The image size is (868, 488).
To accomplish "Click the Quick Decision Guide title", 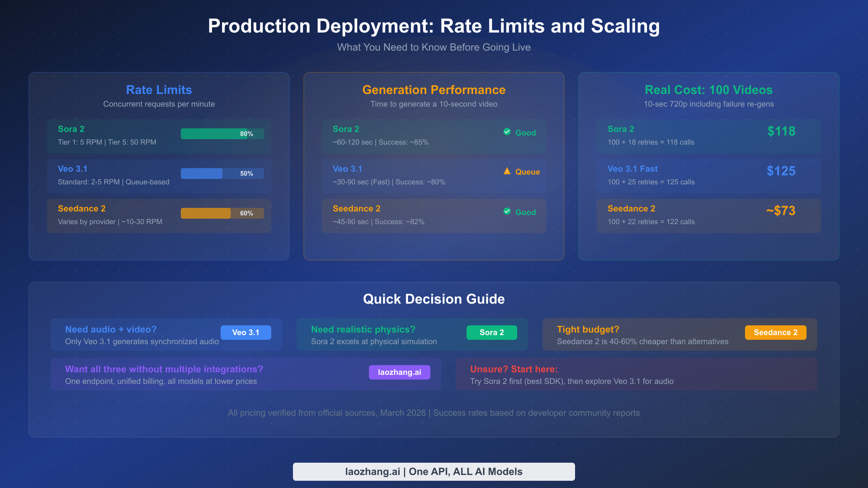I will [x=434, y=299].
